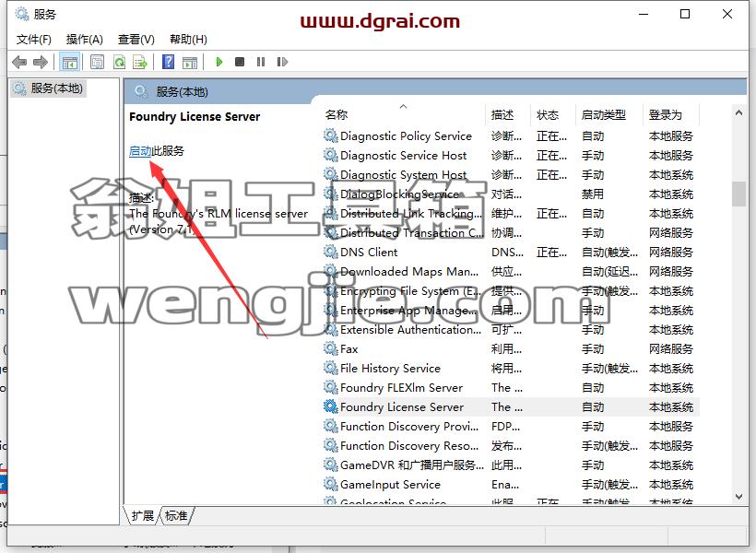Open the Help question-mark toolbar icon
756x553 pixels.
click(x=169, y=62)
